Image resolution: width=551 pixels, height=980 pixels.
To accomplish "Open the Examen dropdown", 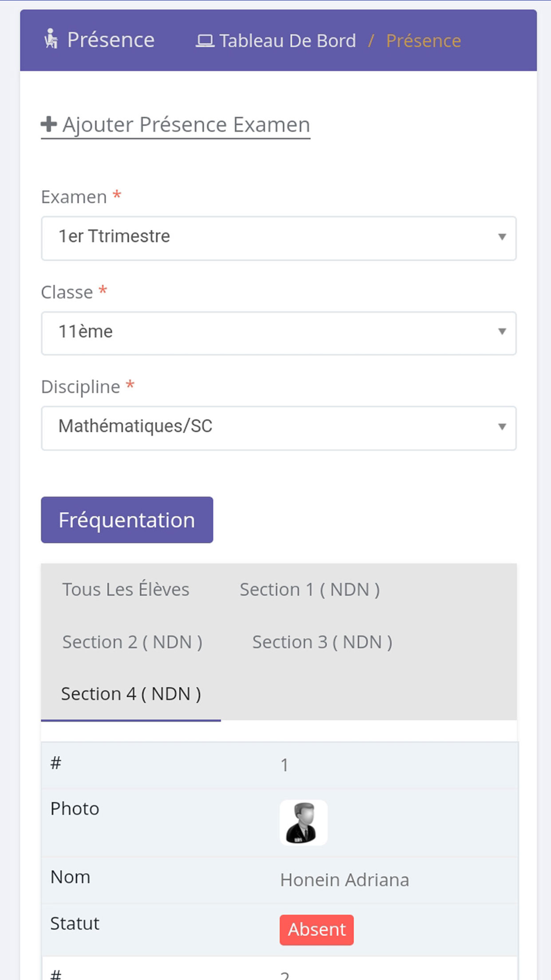I will [x=278, y=238].
